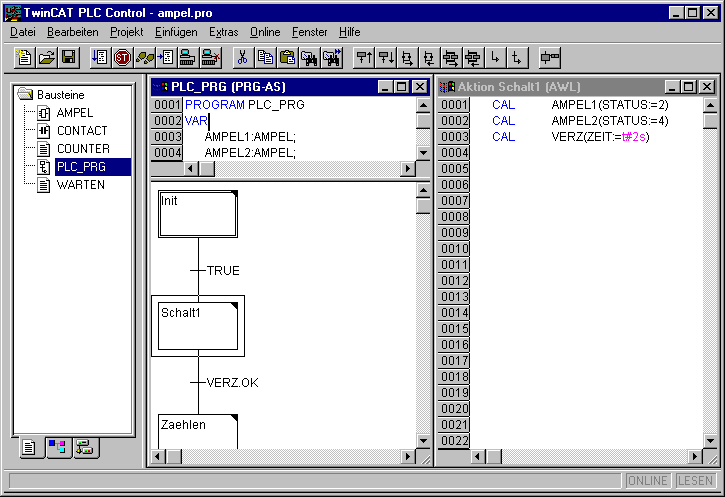
Task: Click the Find next binoculars icon
Action: [332, 58]
